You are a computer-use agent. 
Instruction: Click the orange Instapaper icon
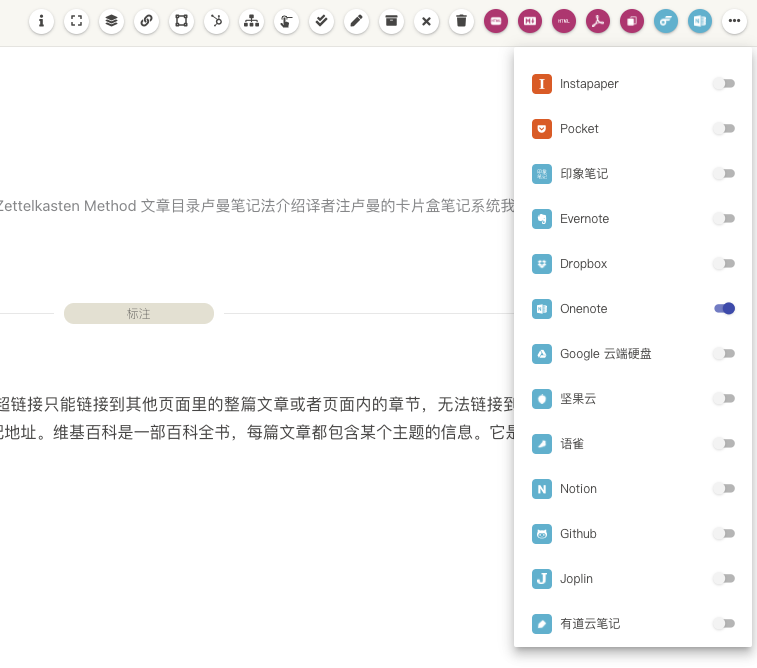542,84
